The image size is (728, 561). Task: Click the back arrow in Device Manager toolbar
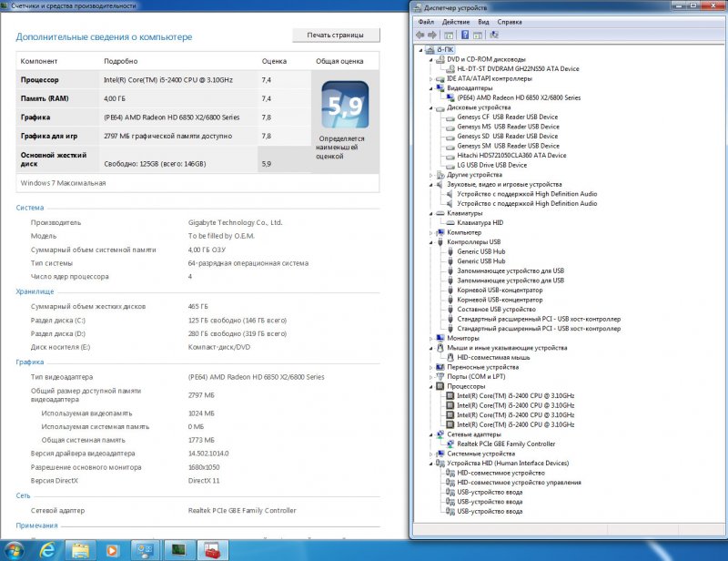(x=420, y=35)
